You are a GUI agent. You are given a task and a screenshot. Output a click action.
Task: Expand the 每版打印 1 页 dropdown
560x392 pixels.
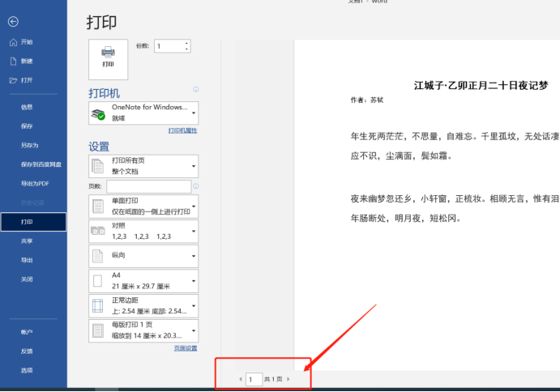point(143,331)
